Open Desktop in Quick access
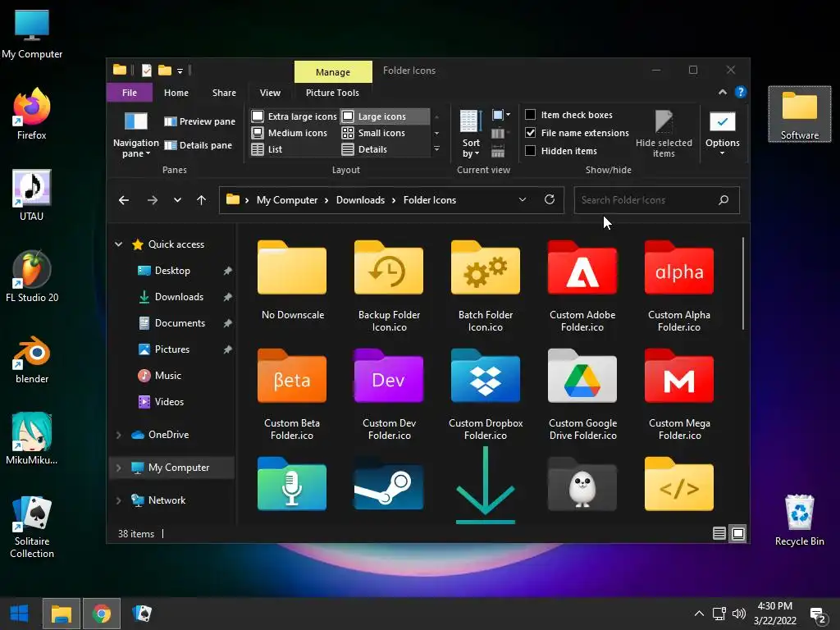The width and height of the screenshot is (840, 630). (x=172, y=271)
